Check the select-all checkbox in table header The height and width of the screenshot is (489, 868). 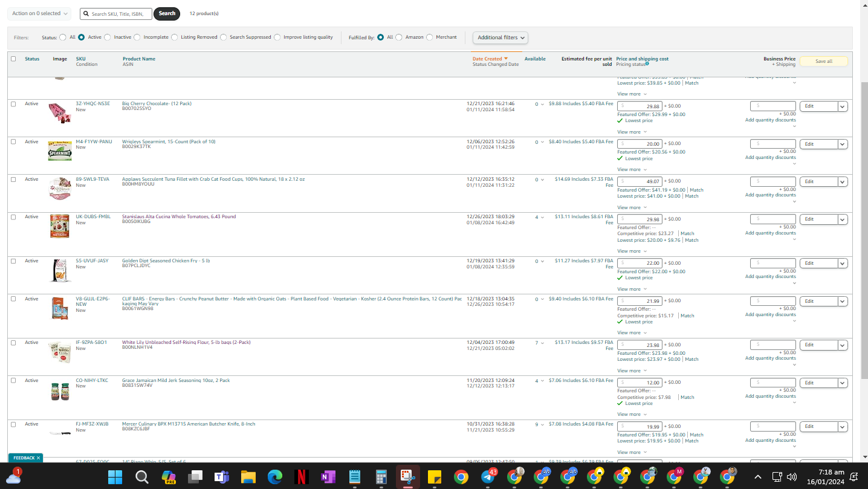13,59
